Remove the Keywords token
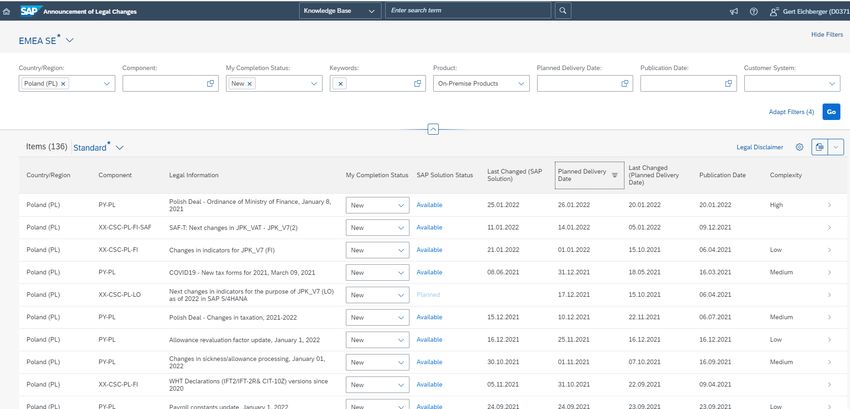This screenshot has height=409, width=850. pyautogui.click(x=340, y=84)
